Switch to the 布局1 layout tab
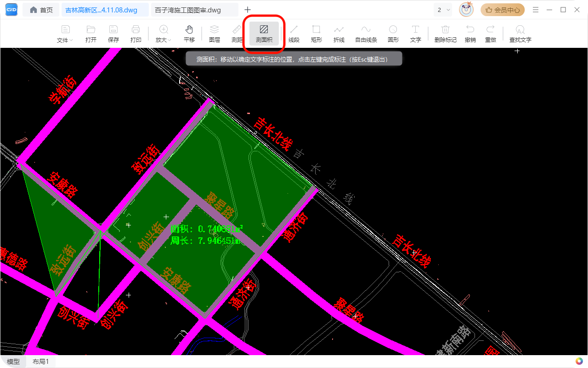 pos(40,362)
